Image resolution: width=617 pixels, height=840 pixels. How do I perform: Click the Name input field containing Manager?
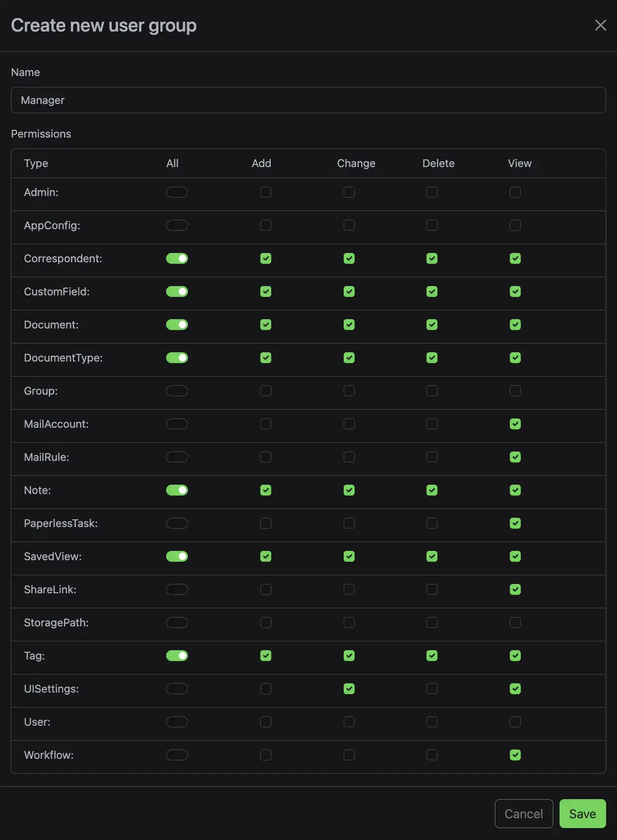tap(308, 100)
